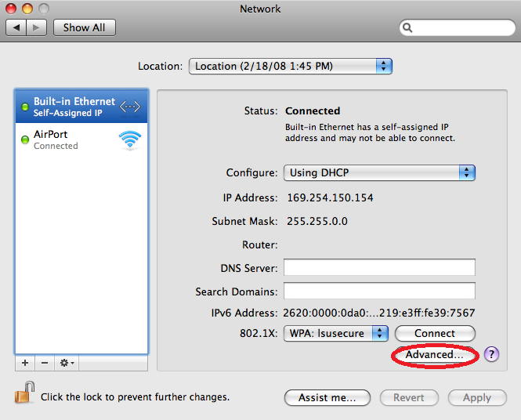Viewport: 521px width, 420px height.
Task: Select Built-in Ethernet in the service list
Action: 81,107
